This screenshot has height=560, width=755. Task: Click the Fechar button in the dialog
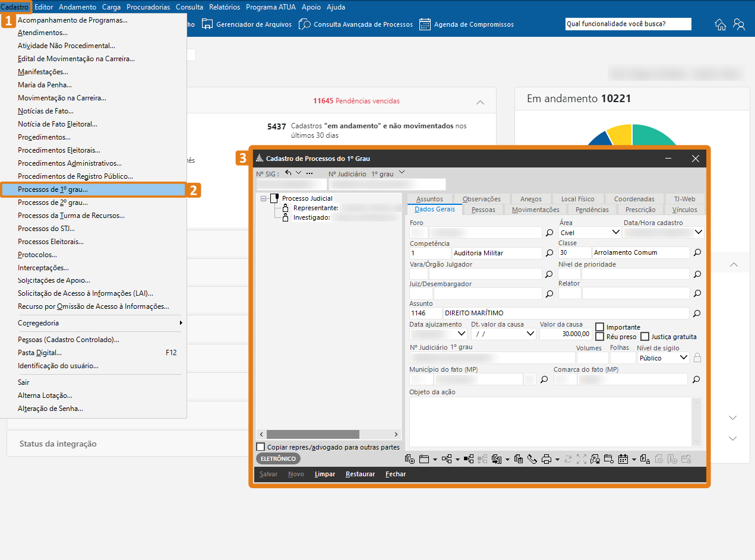click(396, 474)
